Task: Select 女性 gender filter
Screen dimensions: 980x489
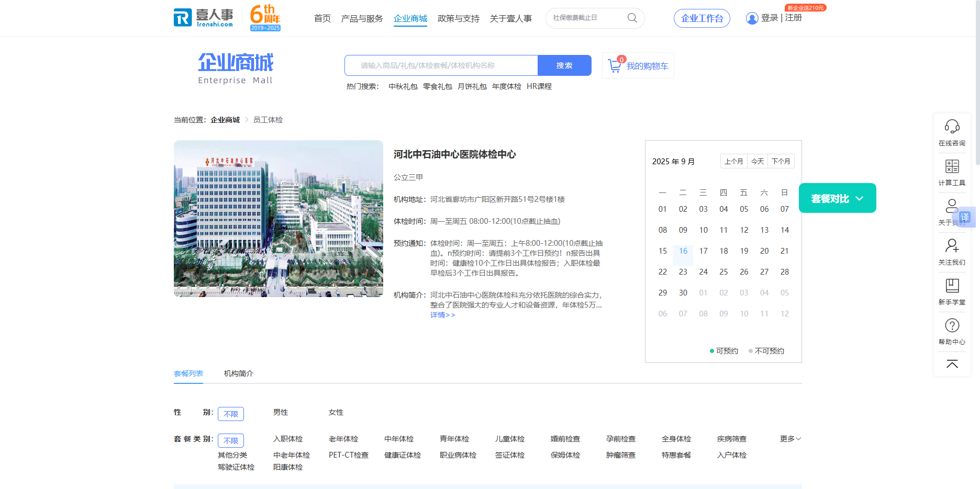Action: pyautogui.click(x=336, y=412)
